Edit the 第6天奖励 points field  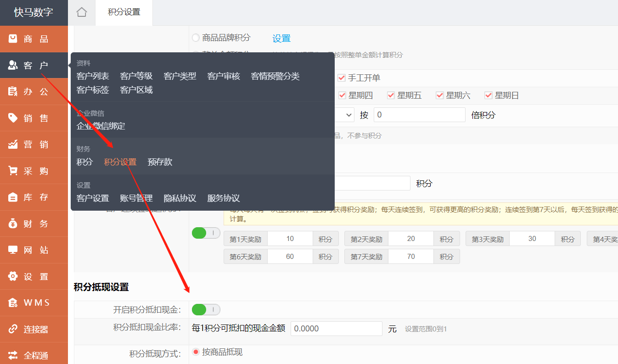coord(290,257)
